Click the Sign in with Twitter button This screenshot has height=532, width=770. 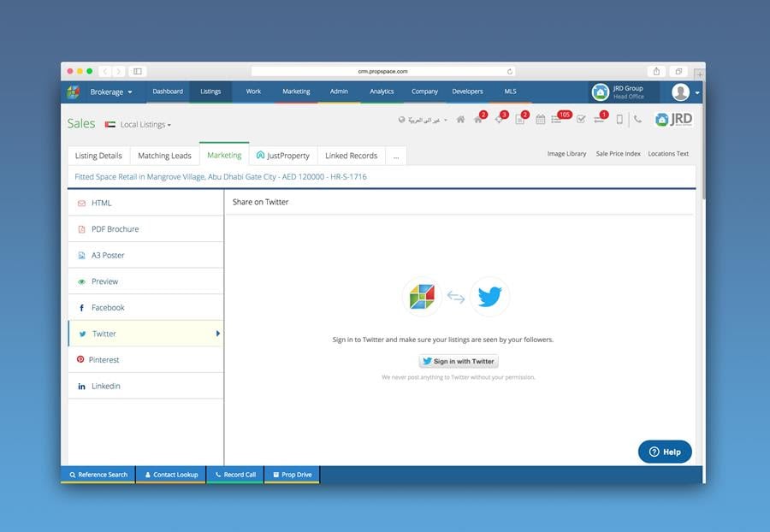pyautogui.click(x=459, y=361)
